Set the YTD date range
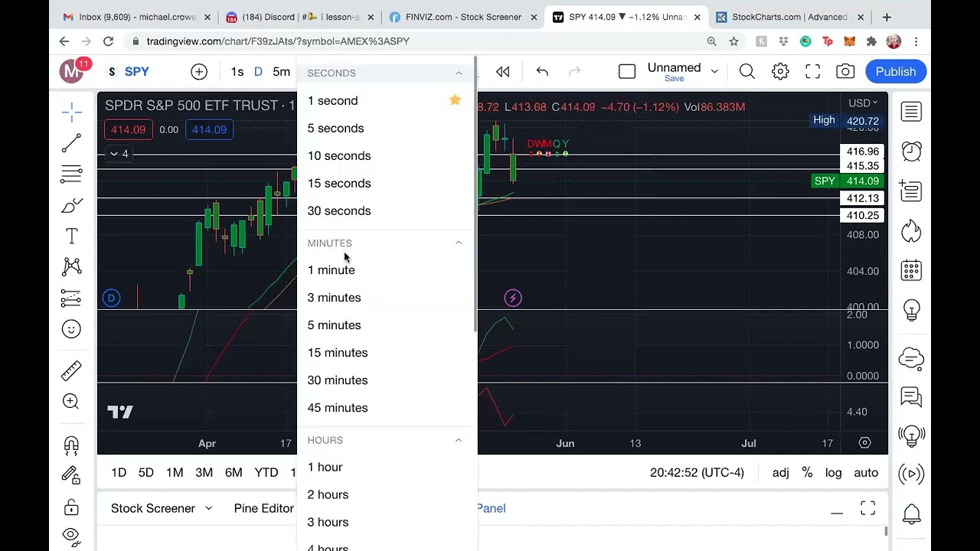 [266, 472]
